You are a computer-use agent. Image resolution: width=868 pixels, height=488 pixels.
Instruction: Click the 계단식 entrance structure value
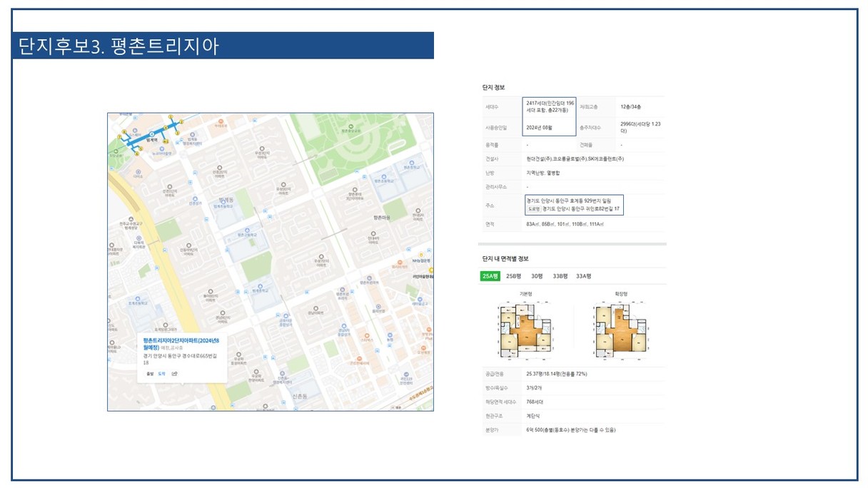pyautogui.click(x=534, y=416)
